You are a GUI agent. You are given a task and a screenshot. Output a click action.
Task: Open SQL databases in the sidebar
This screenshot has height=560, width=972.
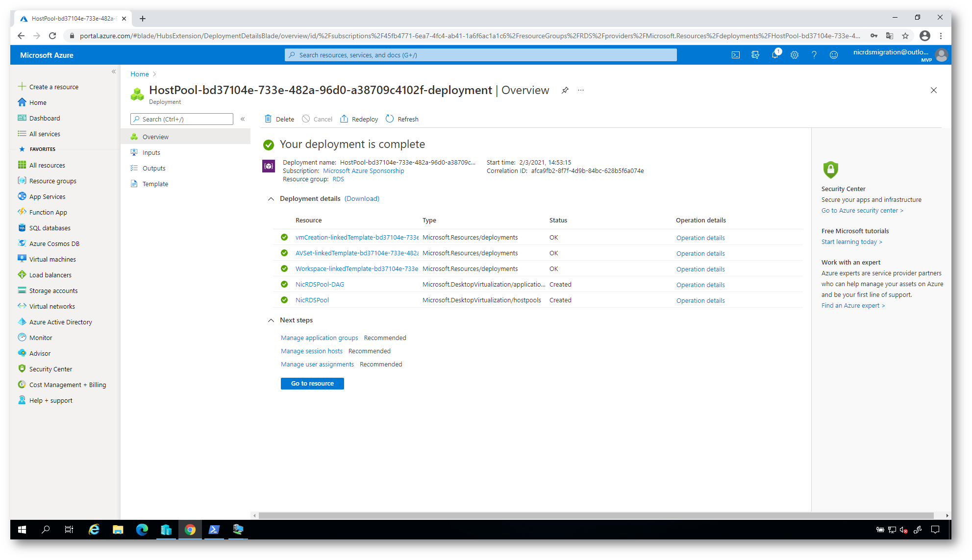coord(45,228)
